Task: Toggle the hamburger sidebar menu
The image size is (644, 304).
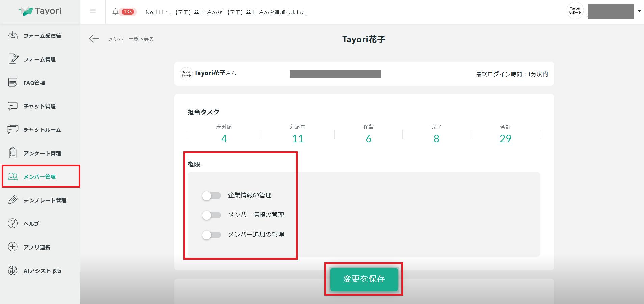Action: (x=93, y=11)
